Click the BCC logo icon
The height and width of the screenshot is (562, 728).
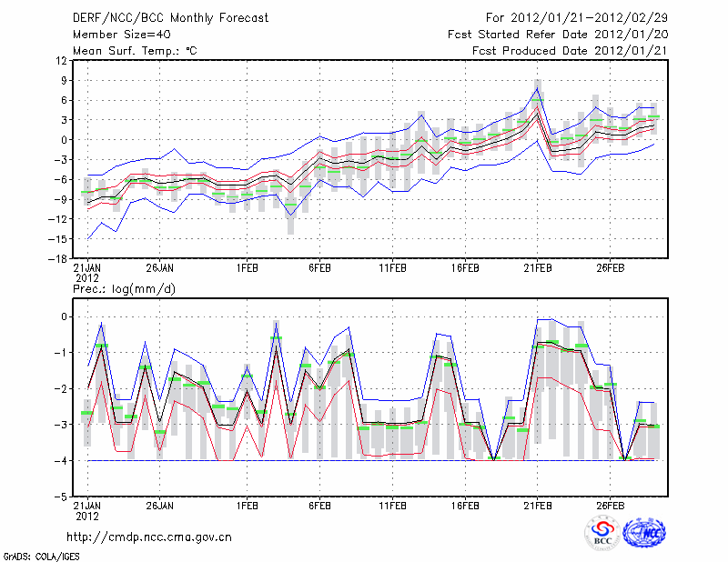click(x=602, y=534)
